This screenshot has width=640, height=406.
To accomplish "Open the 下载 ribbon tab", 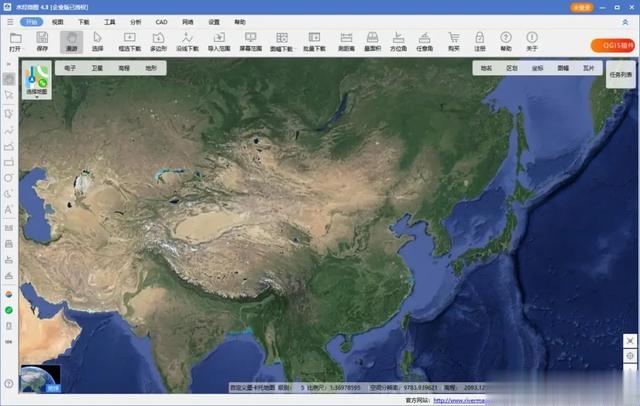I will (84, 22).
